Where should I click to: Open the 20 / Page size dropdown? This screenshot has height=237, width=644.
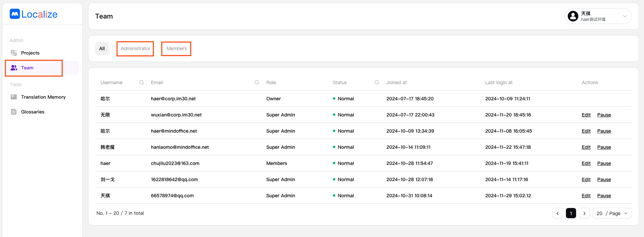(x=612, y=213)
